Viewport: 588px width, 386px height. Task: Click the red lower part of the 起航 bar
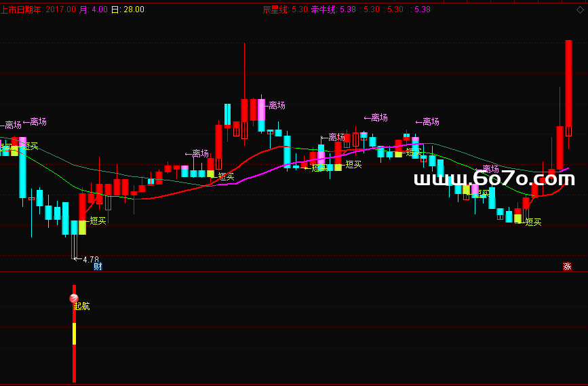coord(74,363)
